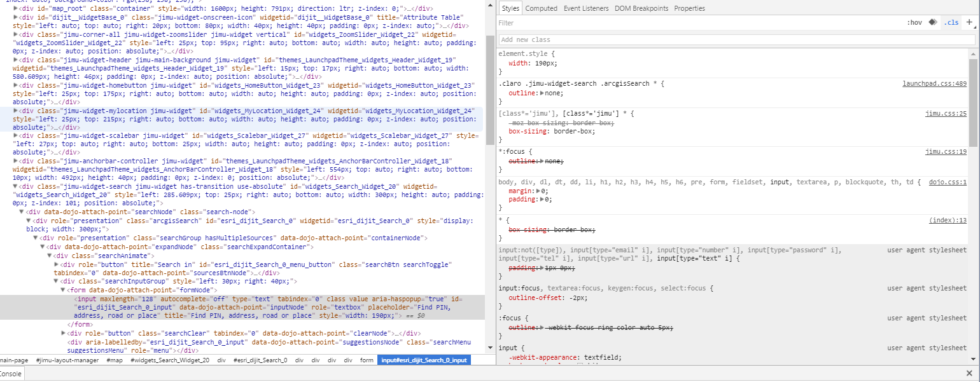The height and width of the screenshot is (382, 980).
Task: Switch to the Computed tab
Action: (x=542, y=8)
